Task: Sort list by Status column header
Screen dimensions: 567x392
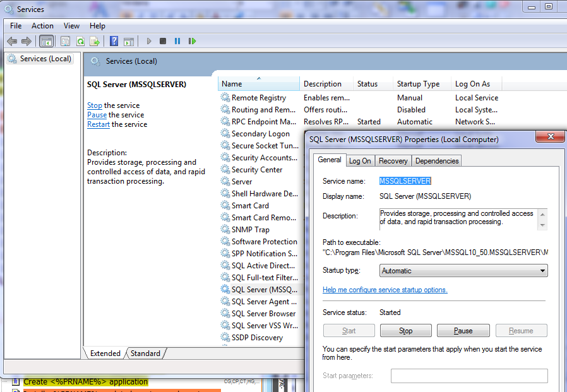Action: 373,84
